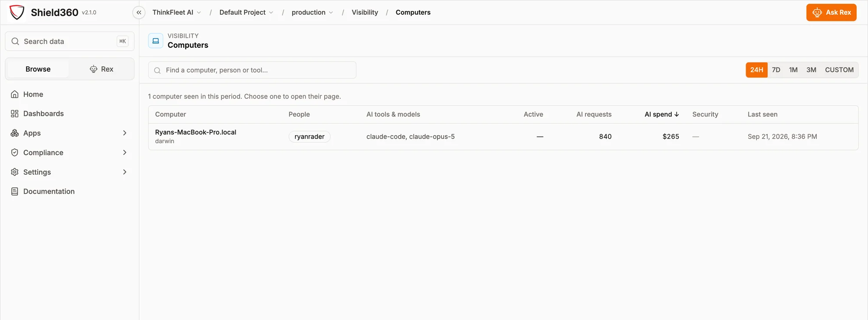Click the Computer column header
Screen dimensions: 868x320
(x=171, y=114)
